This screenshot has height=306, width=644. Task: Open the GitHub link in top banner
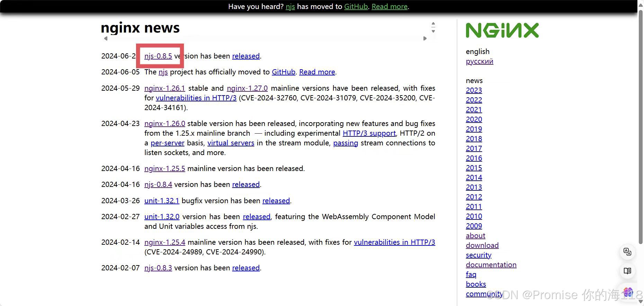click(356, 7)
